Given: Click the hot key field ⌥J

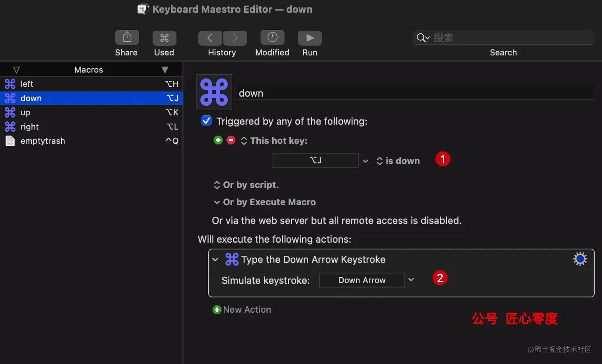Looking at the screenshot, I should (315, 160).
